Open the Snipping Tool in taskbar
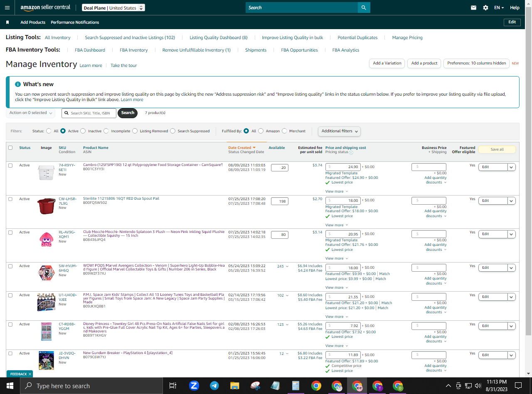532x394 pixels. [x=255, y=386]
